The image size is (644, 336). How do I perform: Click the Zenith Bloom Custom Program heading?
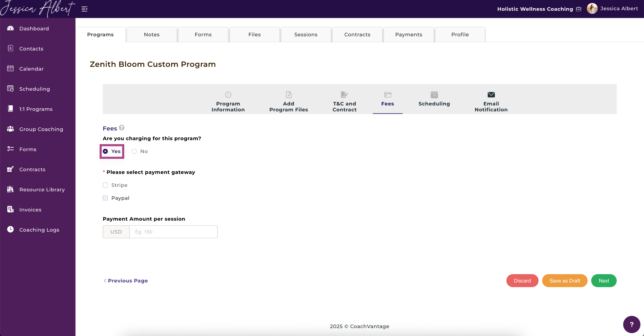[153, 64]
